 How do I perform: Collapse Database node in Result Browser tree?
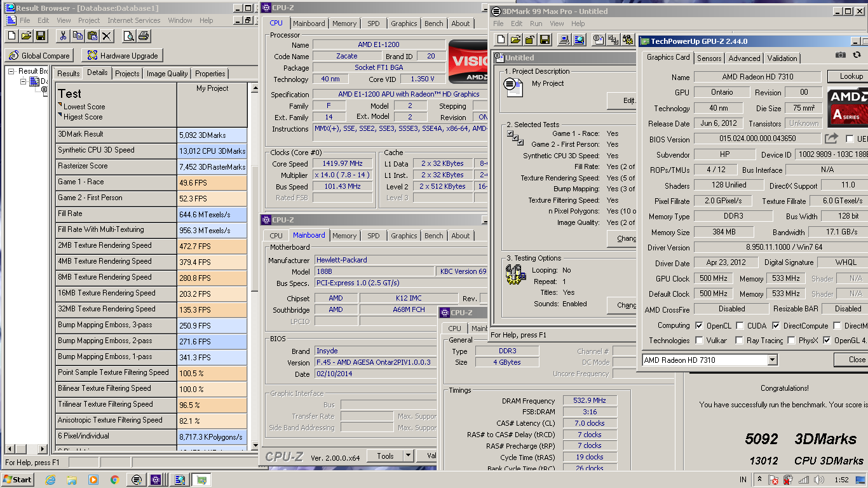(23, 81)
